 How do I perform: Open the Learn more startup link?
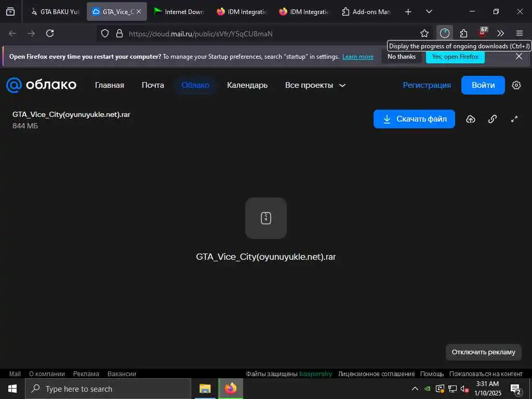358,57
